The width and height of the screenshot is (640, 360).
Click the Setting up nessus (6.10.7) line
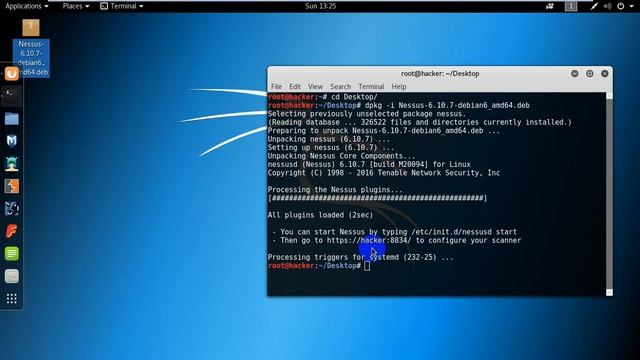331,148
